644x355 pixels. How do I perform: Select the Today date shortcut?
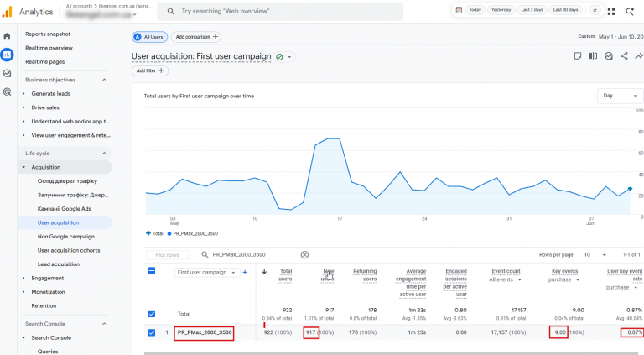(x=475, y=10)
